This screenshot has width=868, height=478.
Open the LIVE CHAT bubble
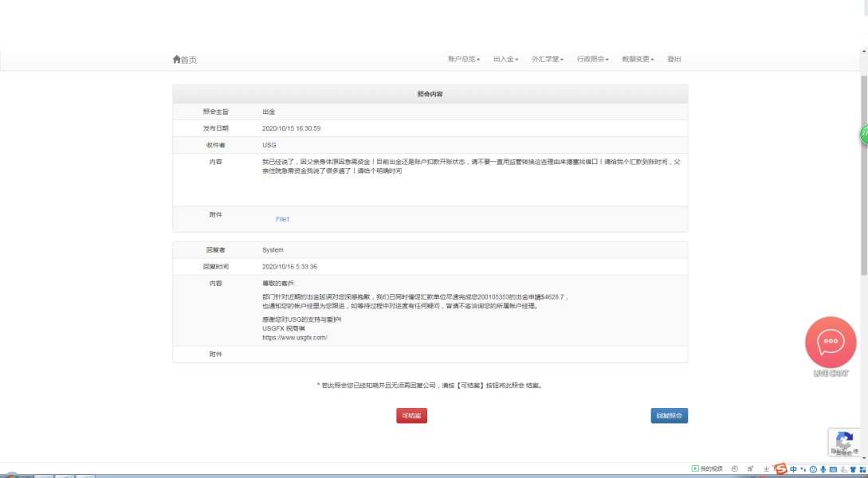tap(831, 342)
